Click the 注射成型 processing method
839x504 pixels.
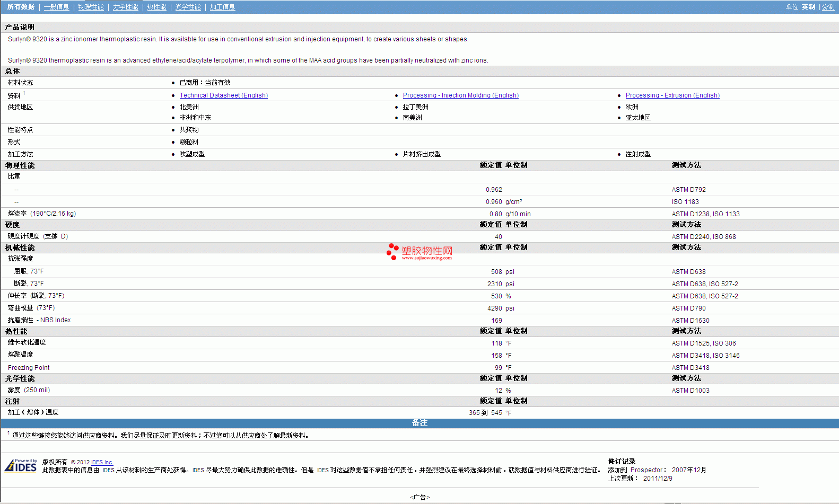[x=638, y=154]
